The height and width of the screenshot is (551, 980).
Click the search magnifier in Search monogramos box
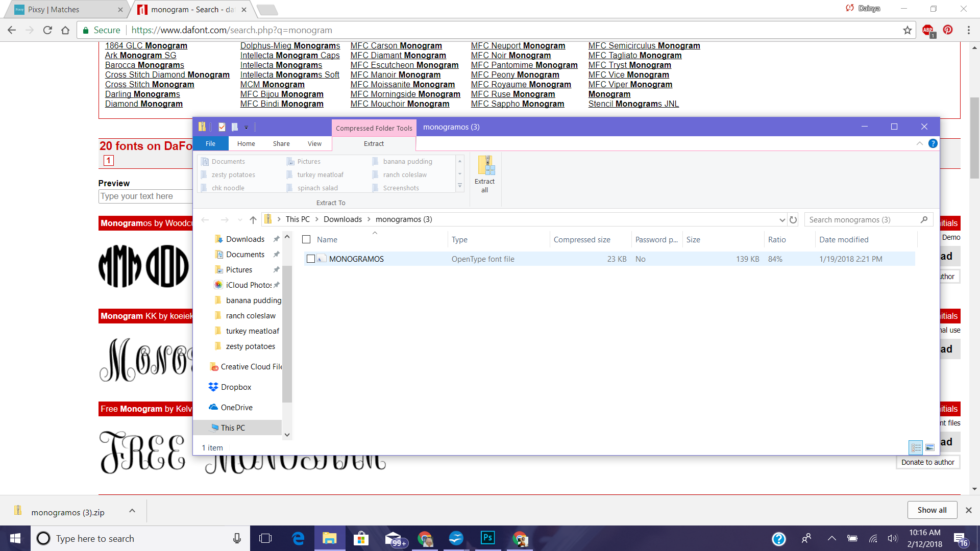click(x=924, y=219)
